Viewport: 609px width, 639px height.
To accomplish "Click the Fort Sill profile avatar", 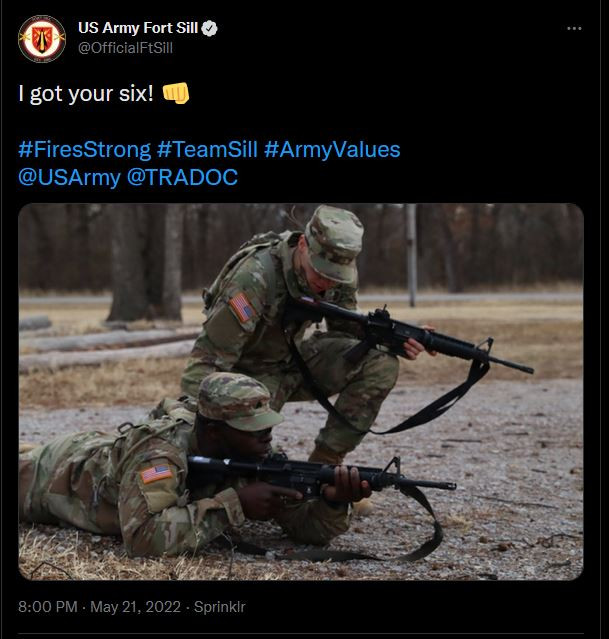I will click(41, 39).
